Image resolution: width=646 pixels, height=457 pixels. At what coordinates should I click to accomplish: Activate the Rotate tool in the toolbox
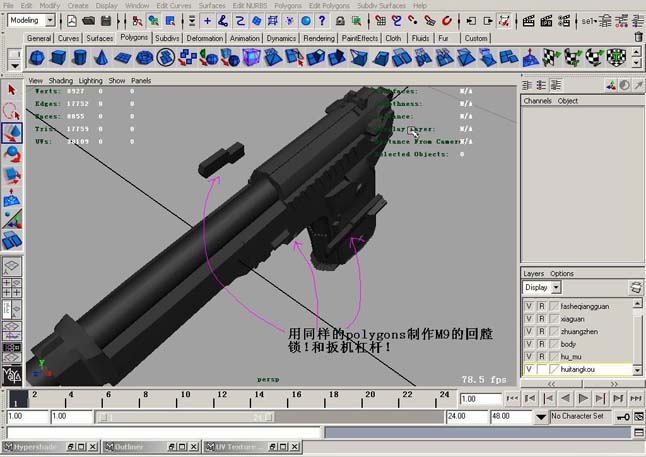coord(12,154)
